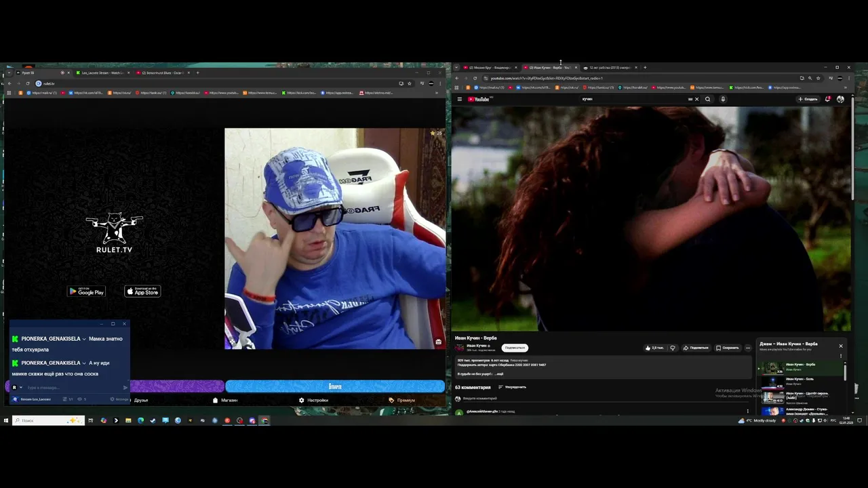Close the Джем playlist panel
Viewport: 868px width, 488px height.
(x=841, y=346)
